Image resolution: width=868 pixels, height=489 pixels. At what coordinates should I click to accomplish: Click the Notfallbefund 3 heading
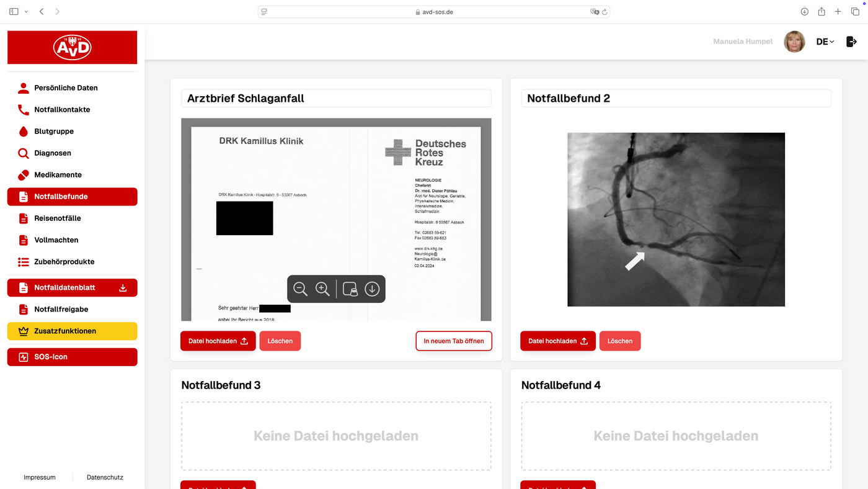tap(221, 385)
